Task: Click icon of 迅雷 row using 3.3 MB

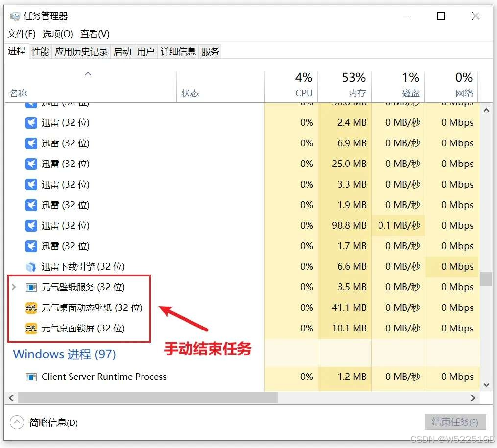Action: pos(31,185)
